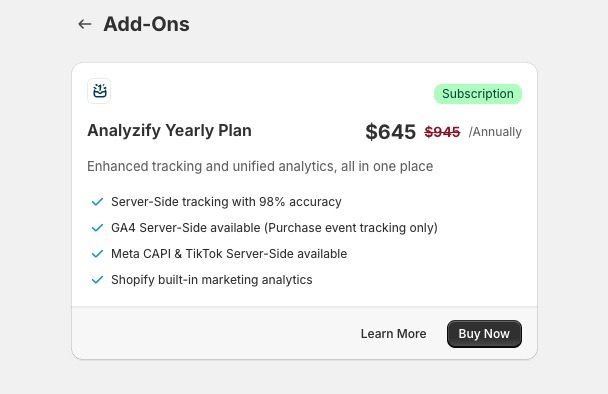
Task: Click the green Subscription badge
Action: pyautogui.click(x=478, y=94)
